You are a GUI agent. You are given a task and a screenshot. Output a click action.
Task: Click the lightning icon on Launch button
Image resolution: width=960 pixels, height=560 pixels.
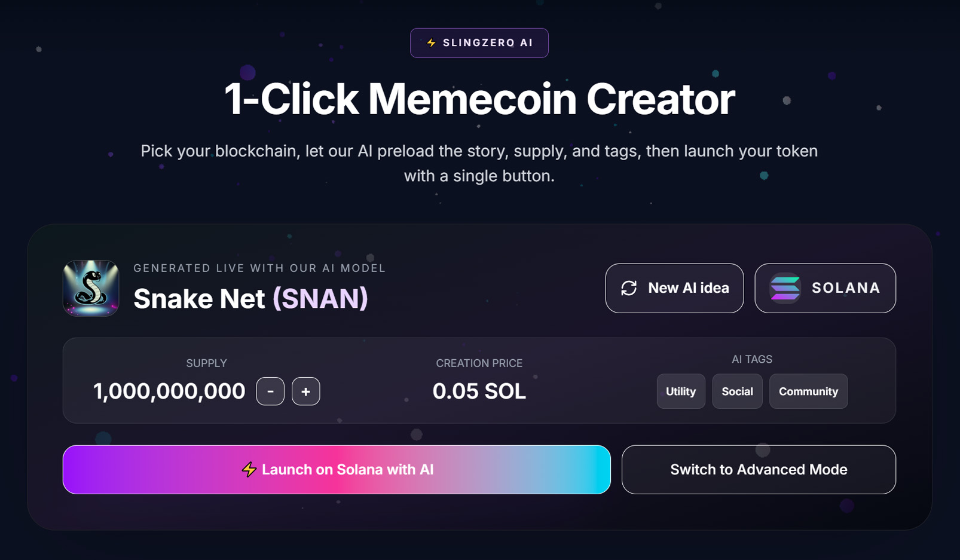[x=249, y=470]
